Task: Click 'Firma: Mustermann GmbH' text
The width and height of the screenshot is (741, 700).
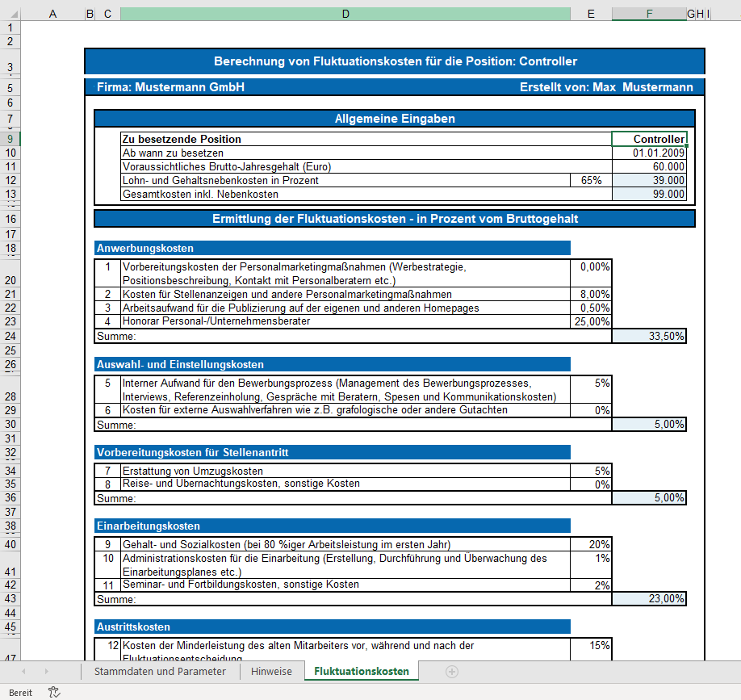Action: [170, 87]
